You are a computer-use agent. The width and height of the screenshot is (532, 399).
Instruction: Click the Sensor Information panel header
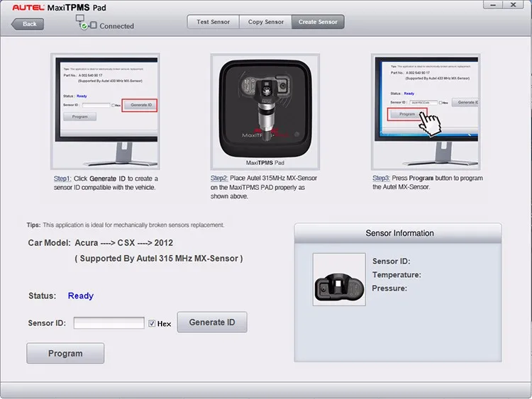pyautogui.click(x=398, y=233)
